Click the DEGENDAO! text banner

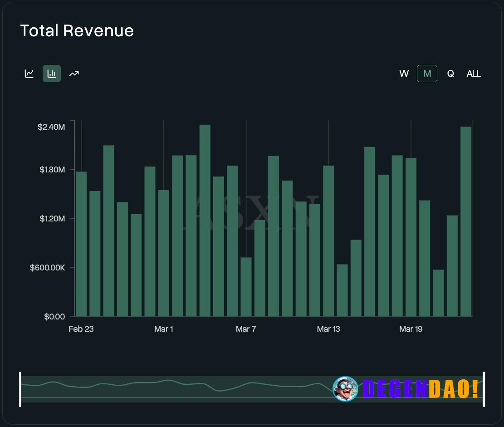pyautogui.click(x=420, y=389)
